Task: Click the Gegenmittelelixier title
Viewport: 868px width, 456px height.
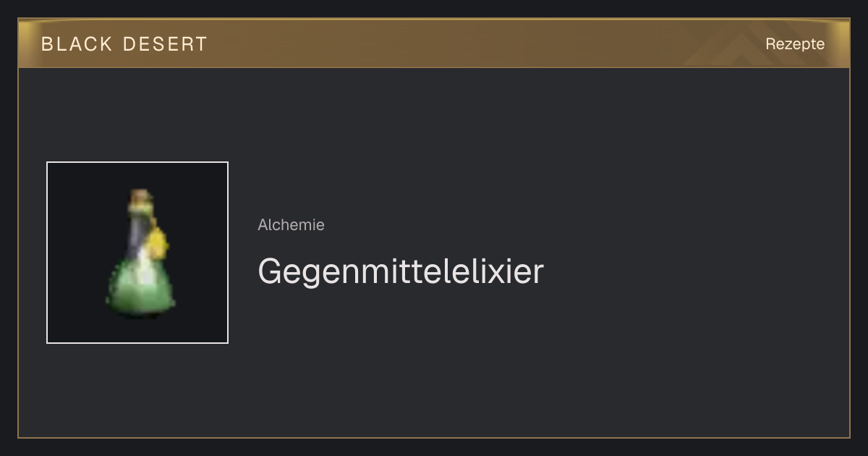Action: [x=400, y=272]
